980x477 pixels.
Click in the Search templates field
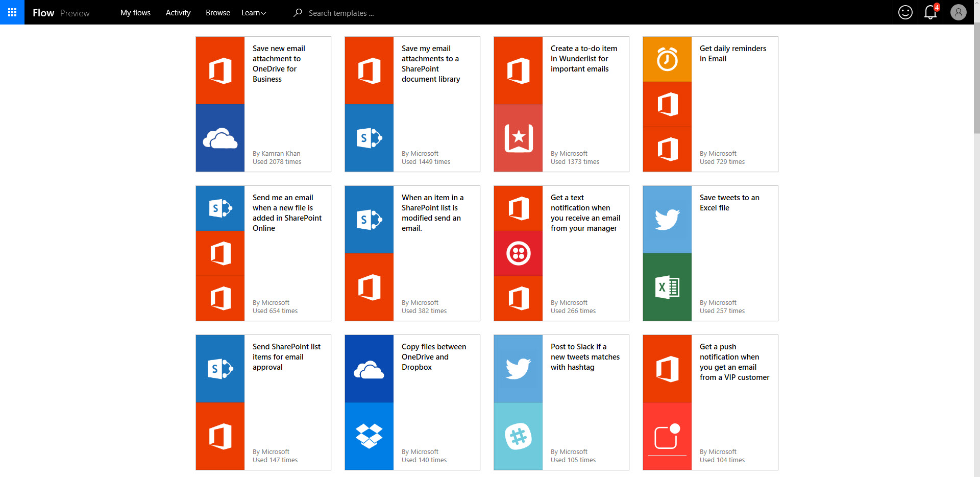coord(341,13)
